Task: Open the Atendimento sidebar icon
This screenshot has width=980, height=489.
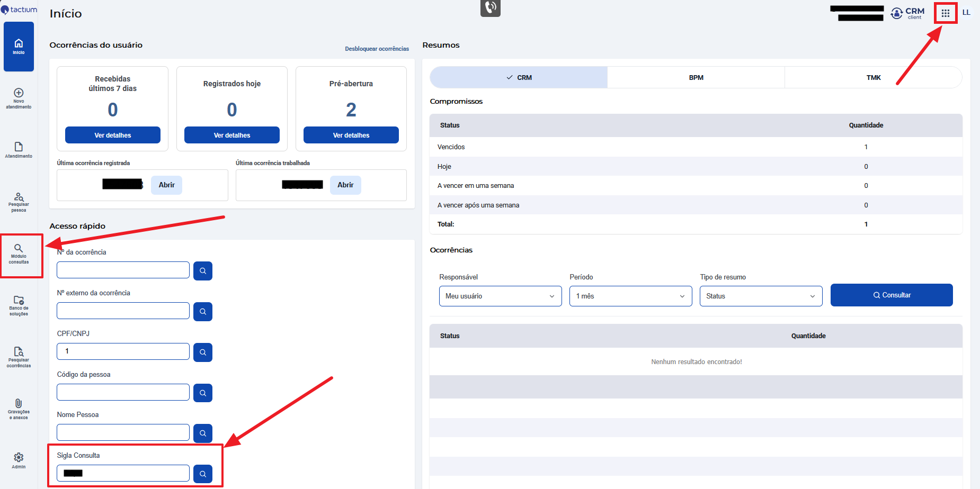Action: (x=19, y=150)
